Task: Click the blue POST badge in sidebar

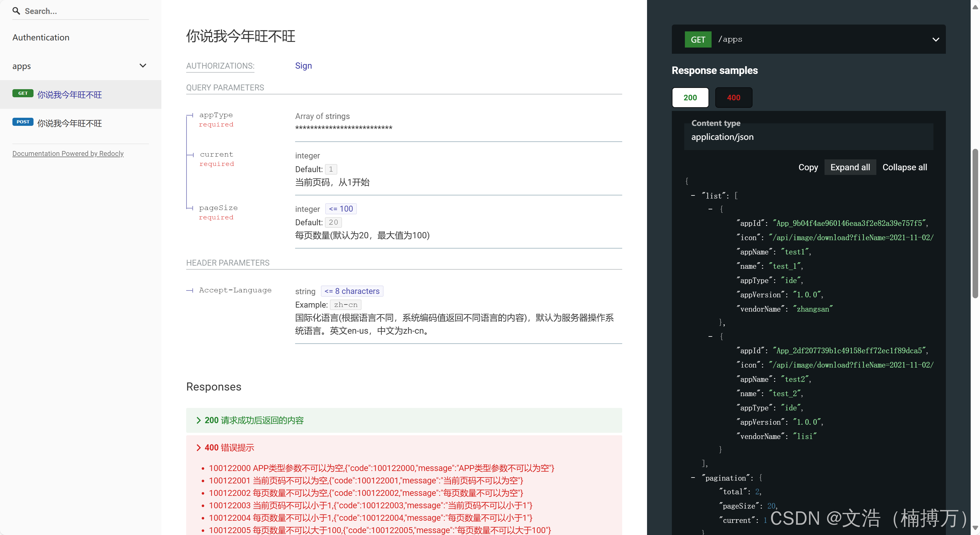Action: coord(23,122)
